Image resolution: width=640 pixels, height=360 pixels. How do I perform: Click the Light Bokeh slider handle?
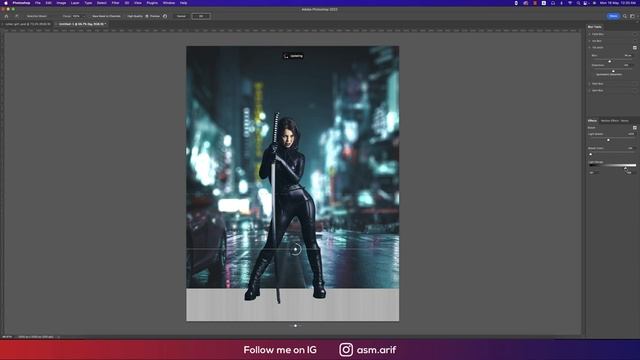click(x=608, y=140)
